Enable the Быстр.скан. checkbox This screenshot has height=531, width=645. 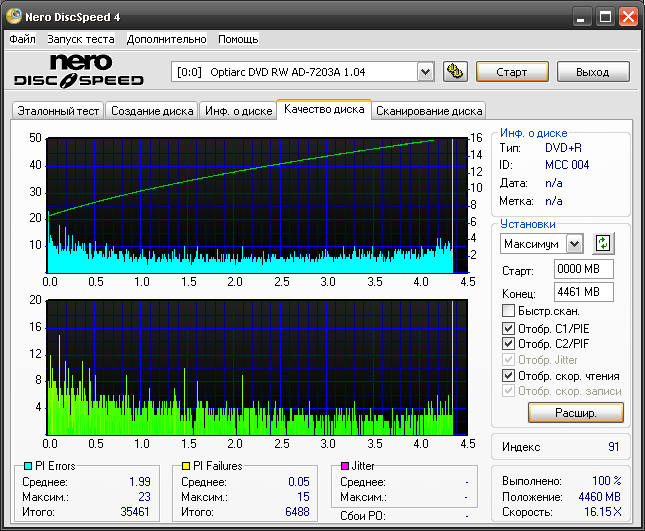point(508,311)
